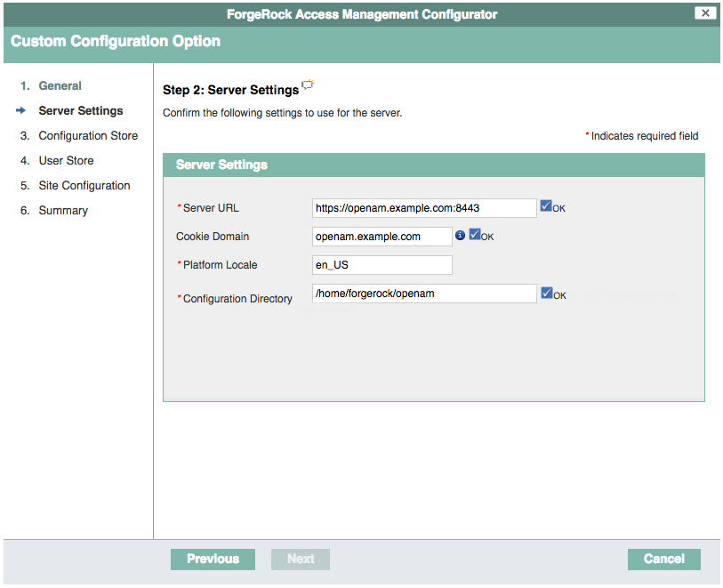Click the Cookie Domain label

pos(213,237)
